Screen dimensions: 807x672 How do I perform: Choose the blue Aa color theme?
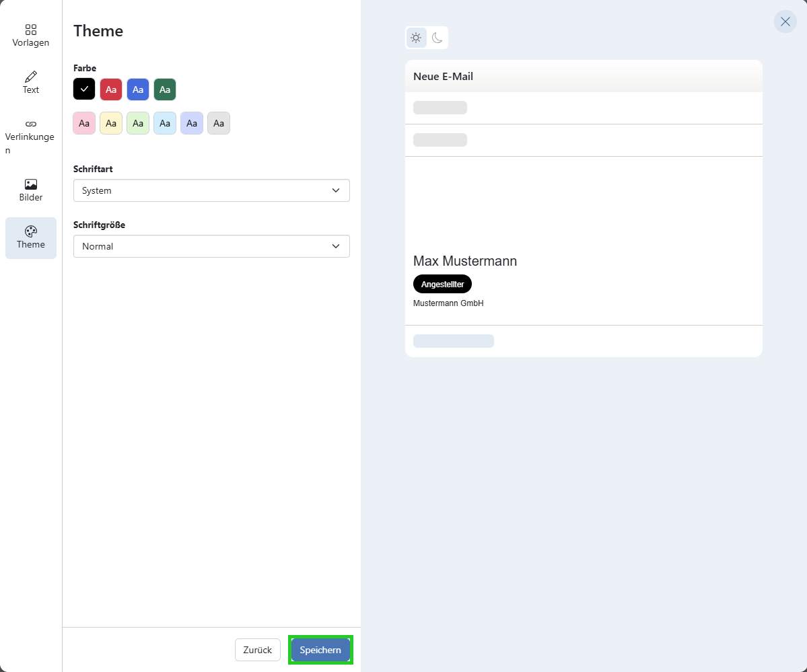pos(138,89)
